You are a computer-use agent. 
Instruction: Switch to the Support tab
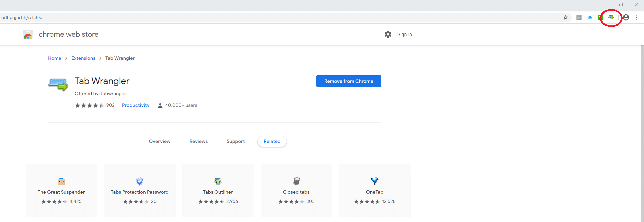click(x=236, y=142)
